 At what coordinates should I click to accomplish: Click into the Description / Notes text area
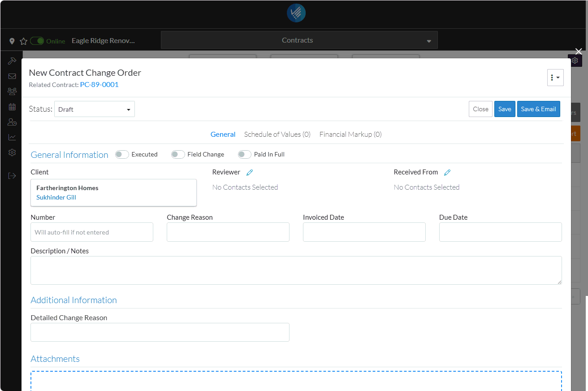296,270
